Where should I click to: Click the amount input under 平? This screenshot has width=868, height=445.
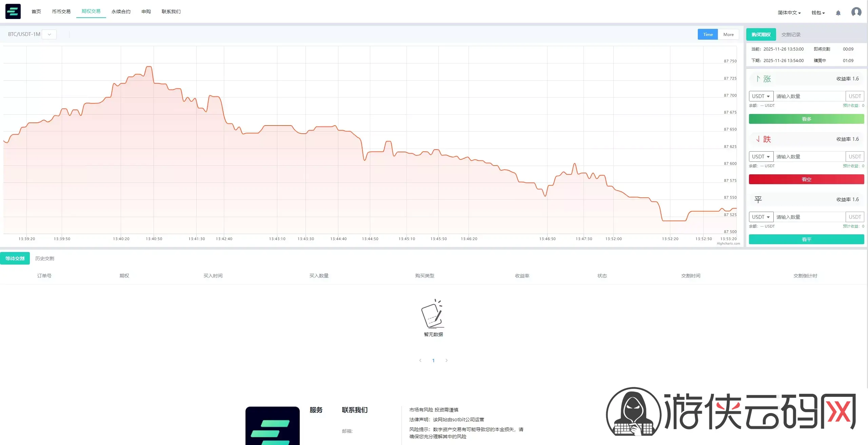pos(809,217)
